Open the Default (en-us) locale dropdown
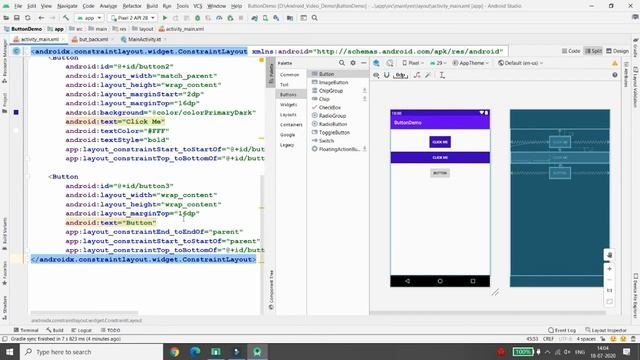 pos(520,63)
